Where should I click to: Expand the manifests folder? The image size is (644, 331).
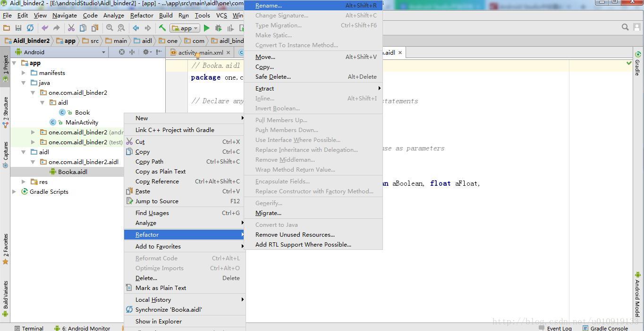[24, 73]
